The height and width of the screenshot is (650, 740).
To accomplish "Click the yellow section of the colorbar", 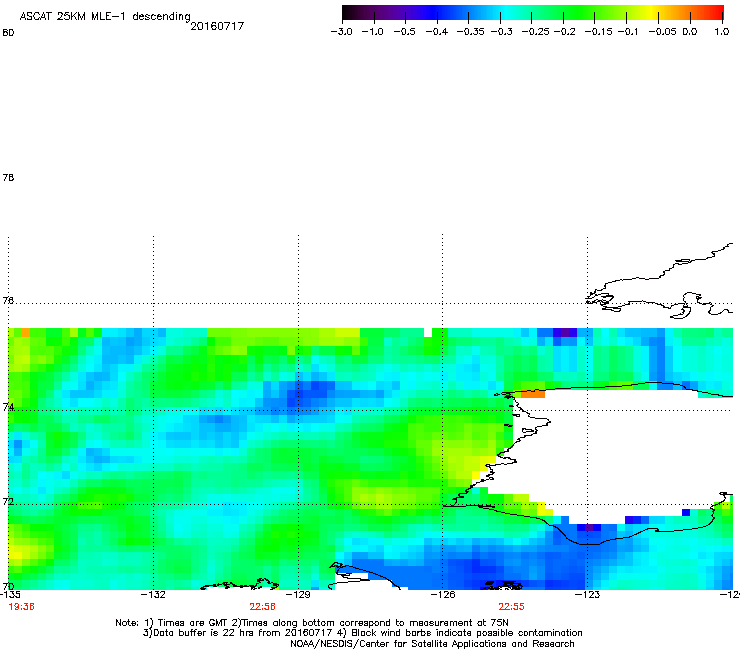I will 651,13.
